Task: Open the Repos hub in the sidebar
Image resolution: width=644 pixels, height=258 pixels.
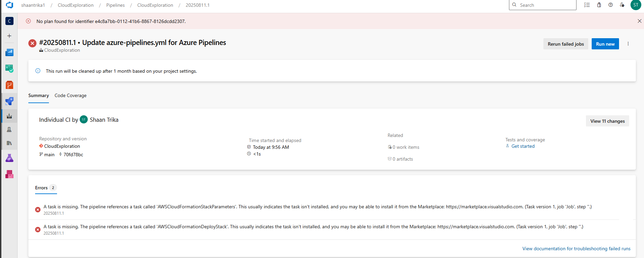Action: [x=9, y=85]
